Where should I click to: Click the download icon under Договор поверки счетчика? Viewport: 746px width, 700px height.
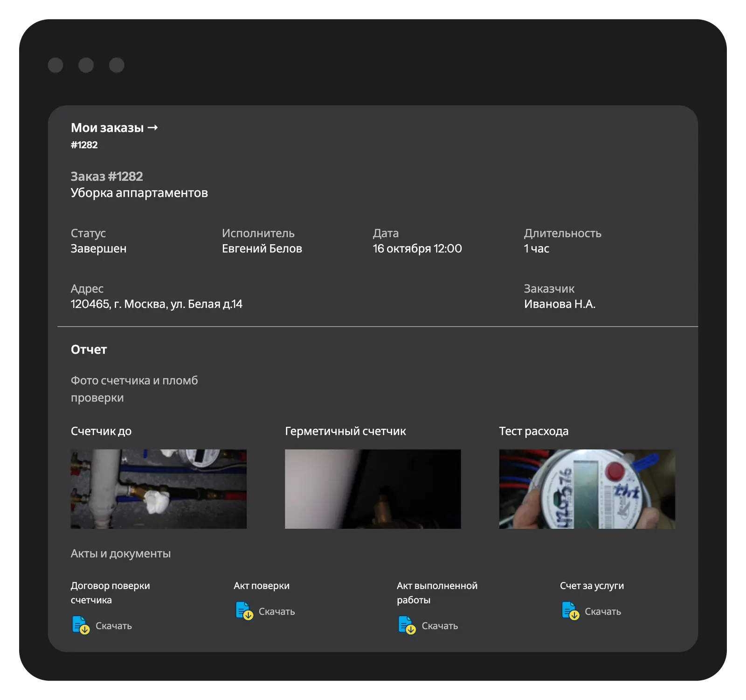pyautogui.click(x=81, y=625)
